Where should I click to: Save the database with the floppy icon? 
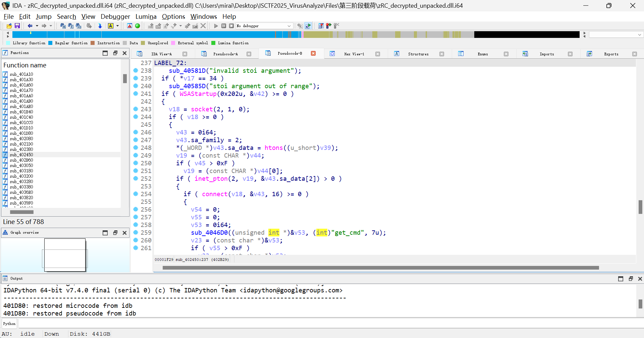[17, 26]
